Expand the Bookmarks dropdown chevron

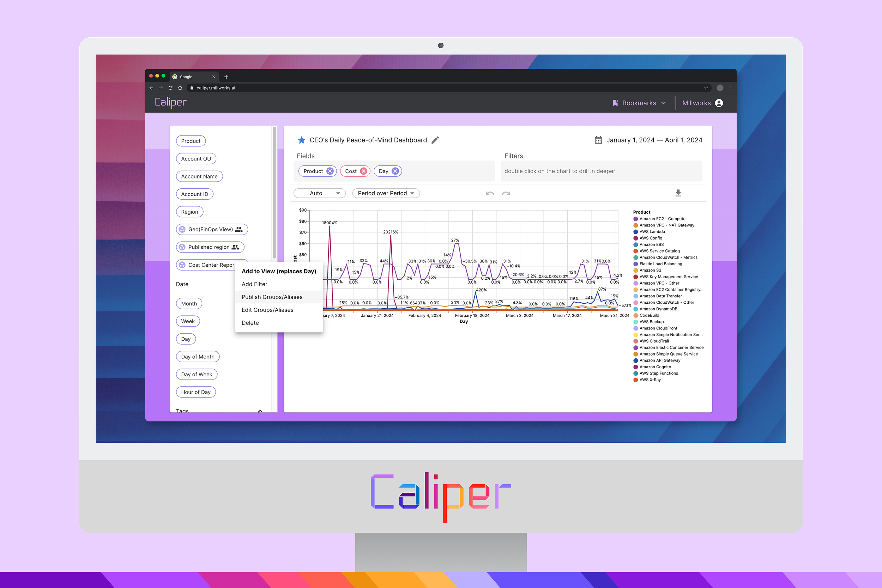coord(663,103)
